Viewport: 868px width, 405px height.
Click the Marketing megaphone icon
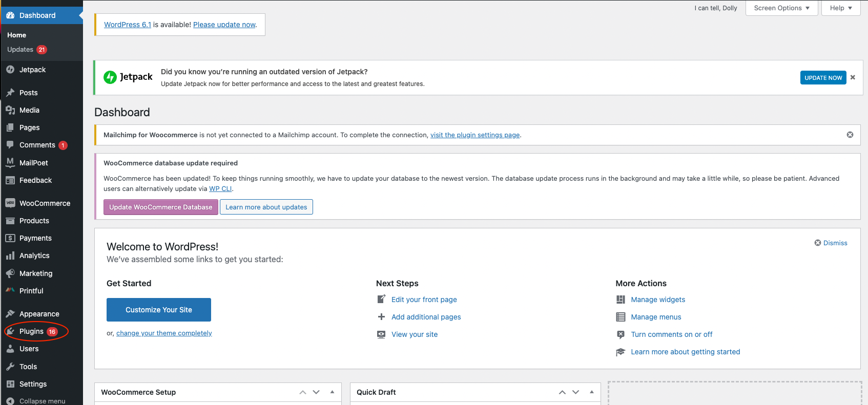(x=10, y=273)
